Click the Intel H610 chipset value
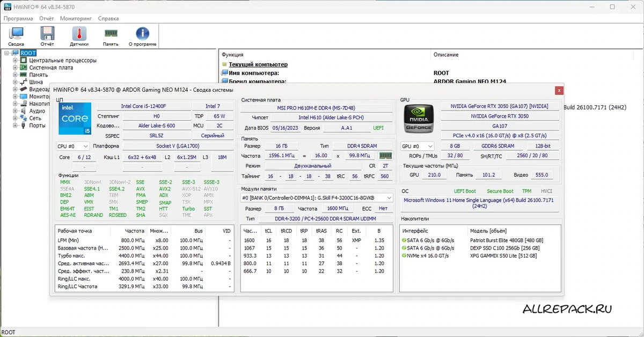This screenshot has height=337, width=644. pos(331,118)
